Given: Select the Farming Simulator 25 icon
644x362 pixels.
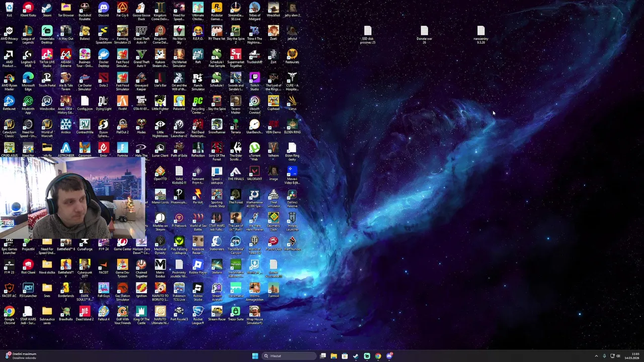Looking at the screenshot, I should click(122, 35).
